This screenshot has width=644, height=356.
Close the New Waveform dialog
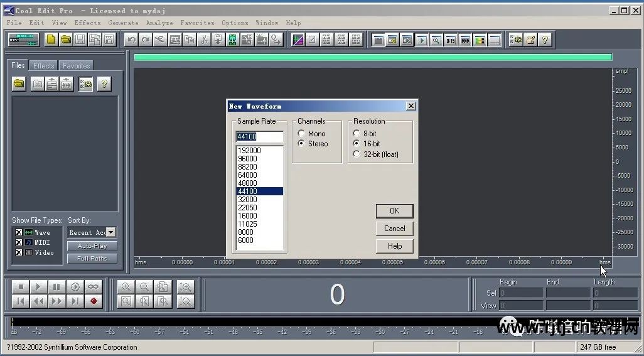point(411,106)
